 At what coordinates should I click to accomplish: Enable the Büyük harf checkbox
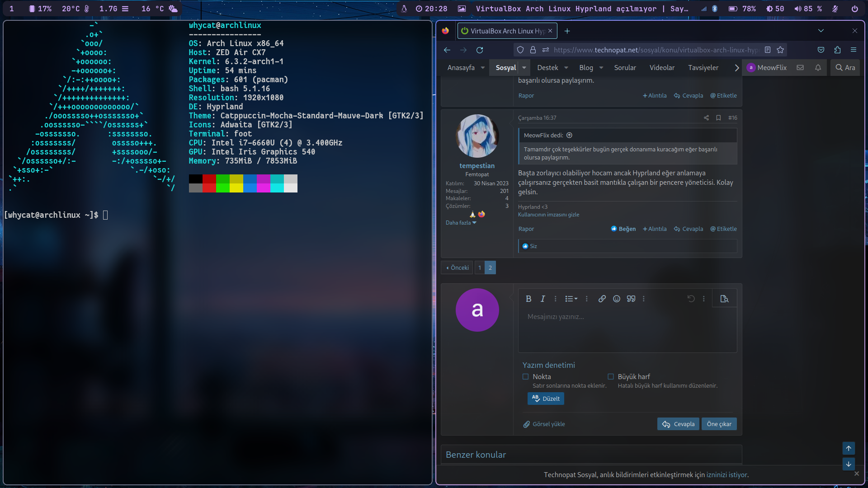point(611,377)
